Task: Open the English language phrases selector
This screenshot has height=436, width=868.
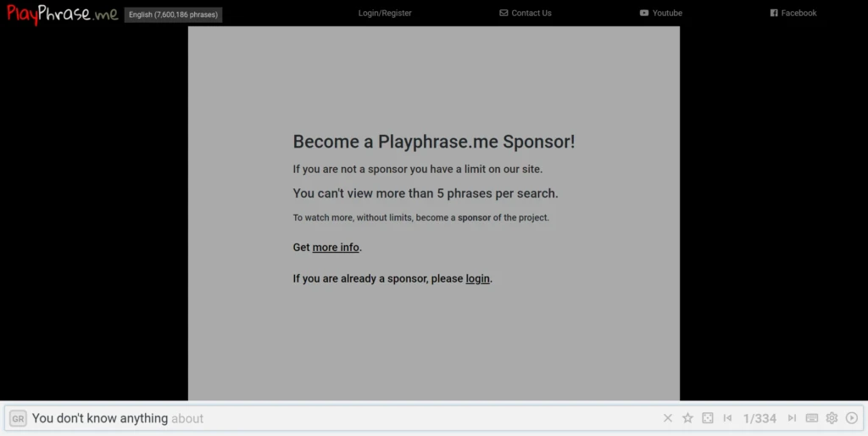Action: [173, 15]
